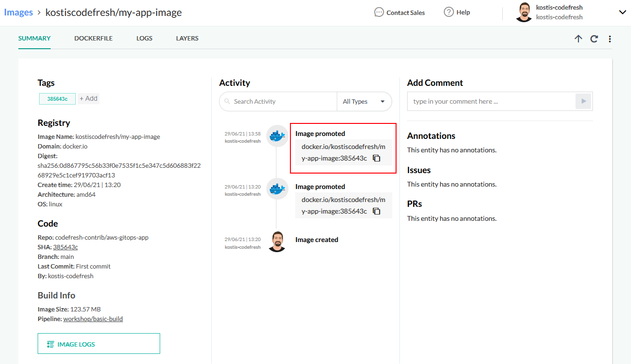This screenshot has width=631, height=364.
Task: Open the 385643c SHA link
Action: click(66, 247)
